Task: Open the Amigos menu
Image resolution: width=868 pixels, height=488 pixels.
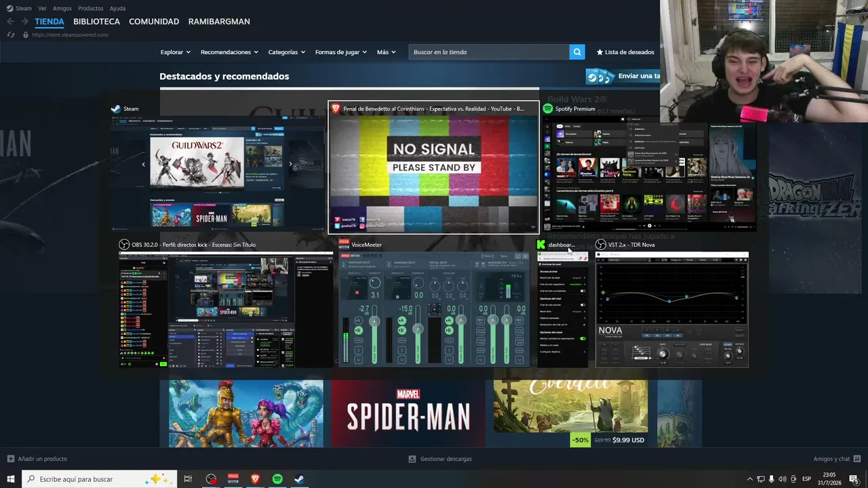Action: (62, 8)
